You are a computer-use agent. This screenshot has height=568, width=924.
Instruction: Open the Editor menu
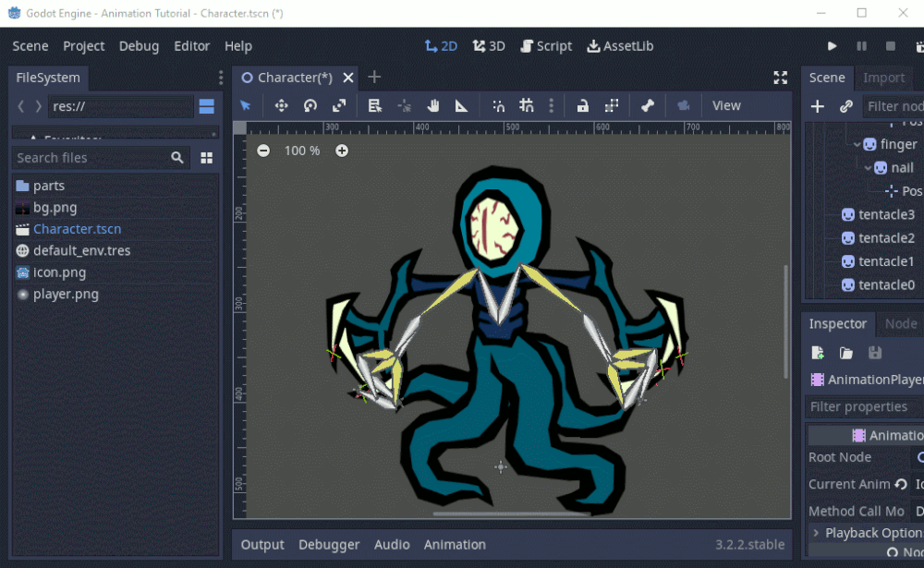click(191, 46)
